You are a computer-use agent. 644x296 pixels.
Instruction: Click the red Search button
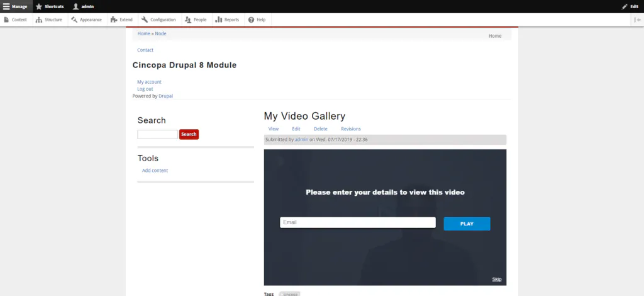[189, 134]
